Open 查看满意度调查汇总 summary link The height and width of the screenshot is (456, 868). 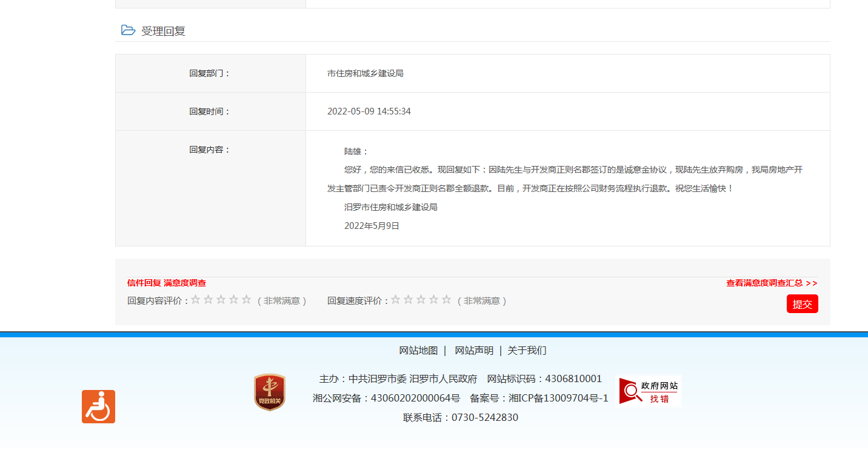click(772, 283)
